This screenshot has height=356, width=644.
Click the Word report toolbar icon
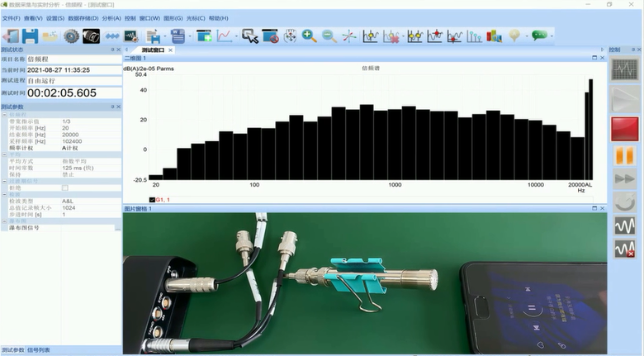click(178, 36)
